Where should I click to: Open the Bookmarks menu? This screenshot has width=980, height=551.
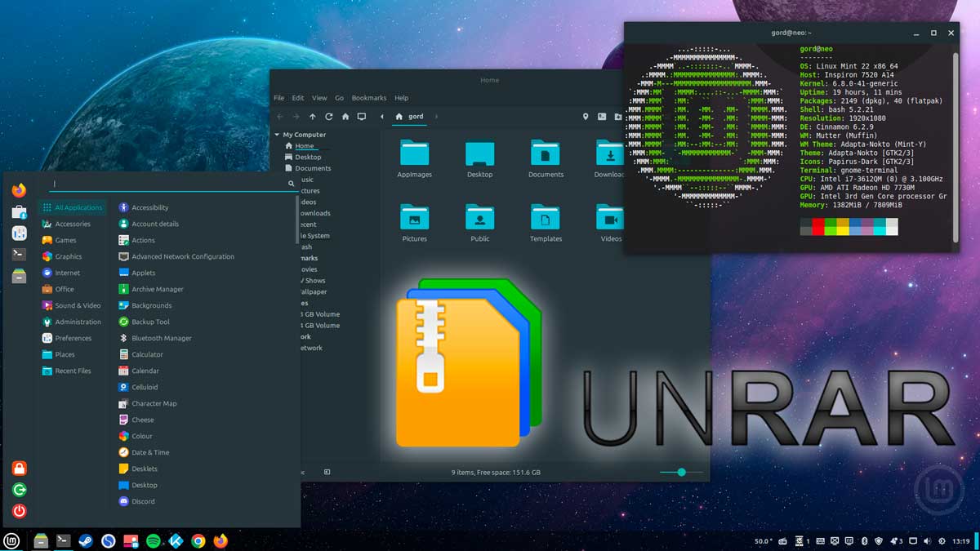(x=369, y=97)
